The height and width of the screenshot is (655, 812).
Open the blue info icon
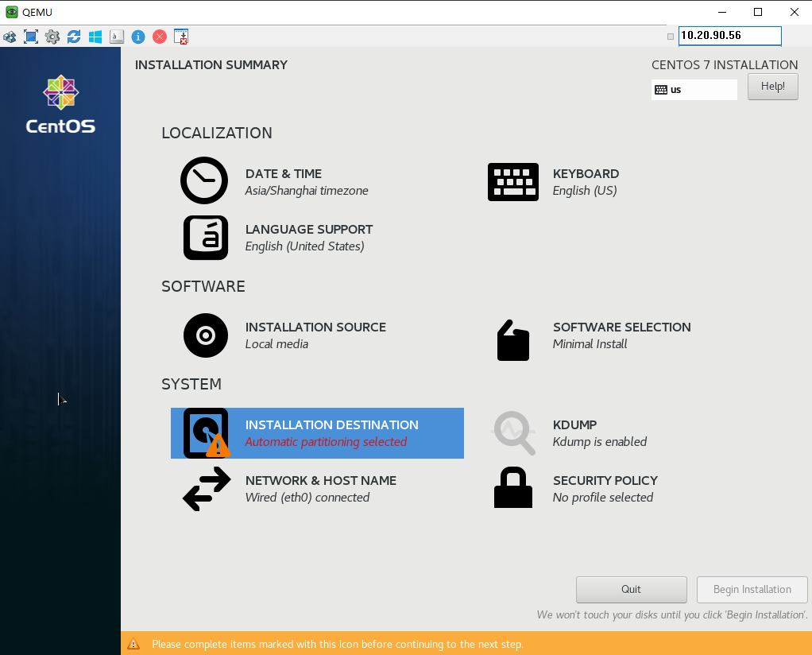coord(138,37)
